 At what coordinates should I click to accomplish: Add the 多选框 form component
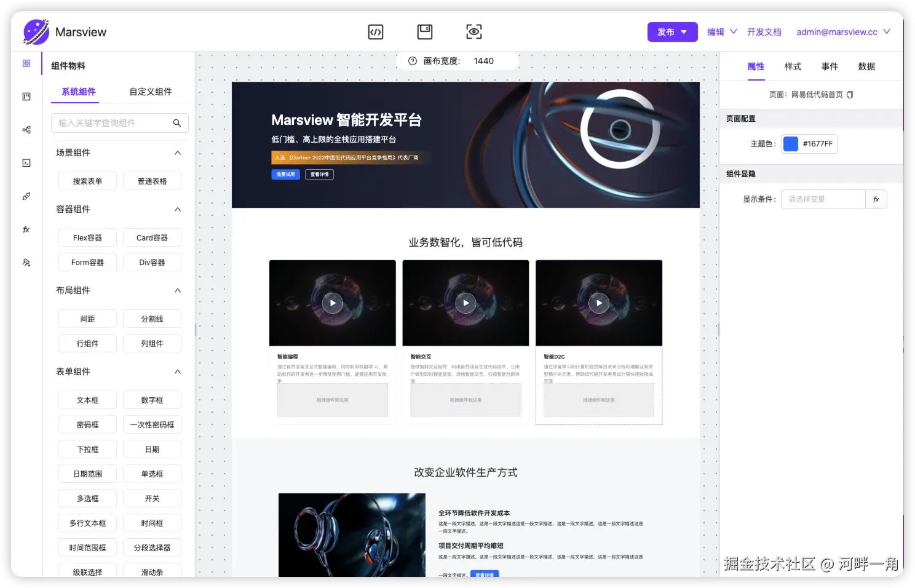point(87,499)
